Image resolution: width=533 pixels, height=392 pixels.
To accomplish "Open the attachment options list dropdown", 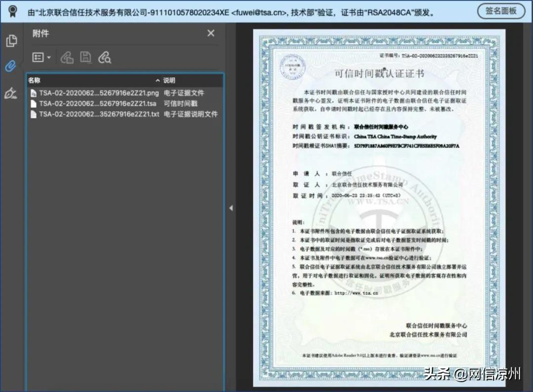I will click(41, 57).
